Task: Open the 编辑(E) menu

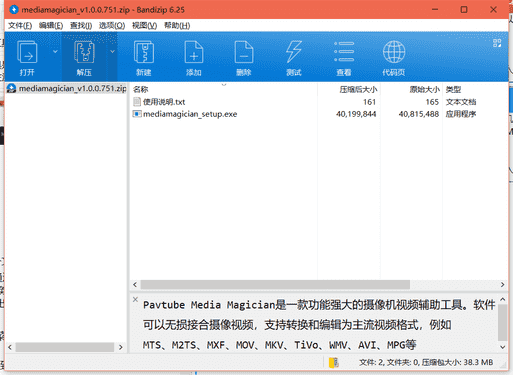Action: coord(51,26)
